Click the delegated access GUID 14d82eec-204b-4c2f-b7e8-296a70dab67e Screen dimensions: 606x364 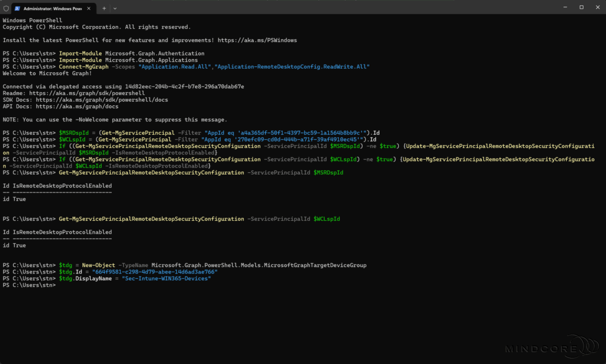pyautogui.click(x=185, y=86)
